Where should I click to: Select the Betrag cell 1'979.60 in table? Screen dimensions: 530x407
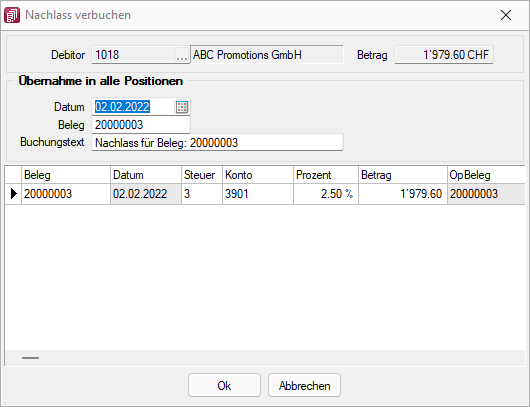pos(403,194)
